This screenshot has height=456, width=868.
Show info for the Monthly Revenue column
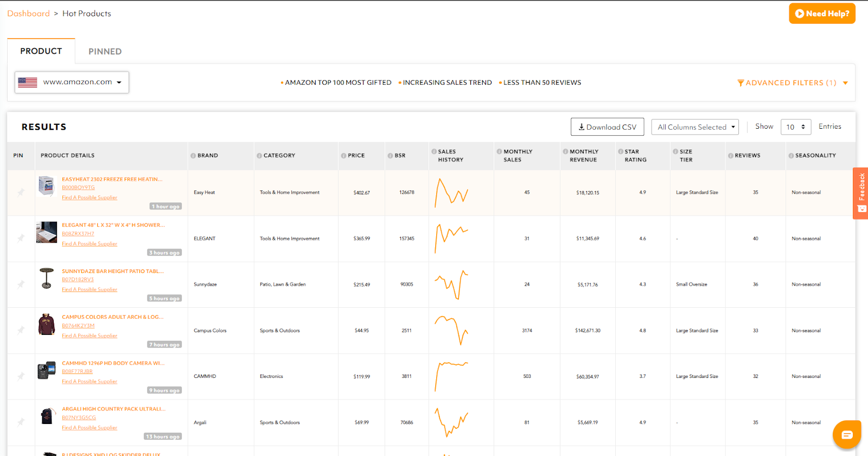pos(565,151)
